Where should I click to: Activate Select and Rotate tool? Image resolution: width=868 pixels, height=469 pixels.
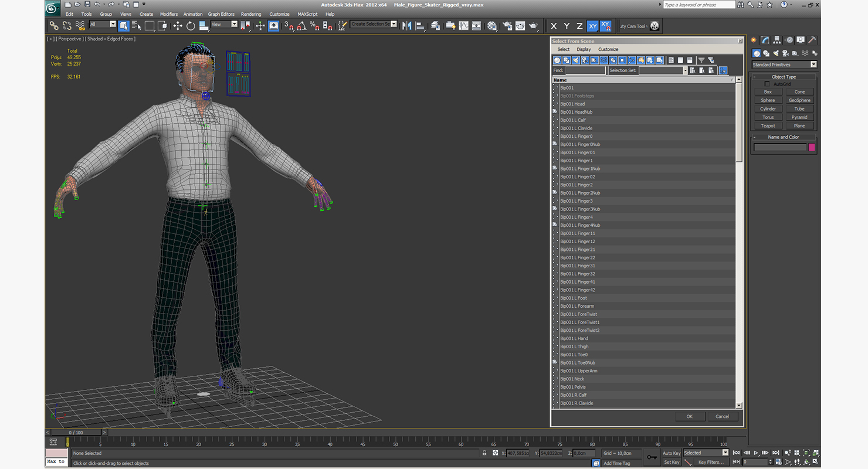[191, 25]
